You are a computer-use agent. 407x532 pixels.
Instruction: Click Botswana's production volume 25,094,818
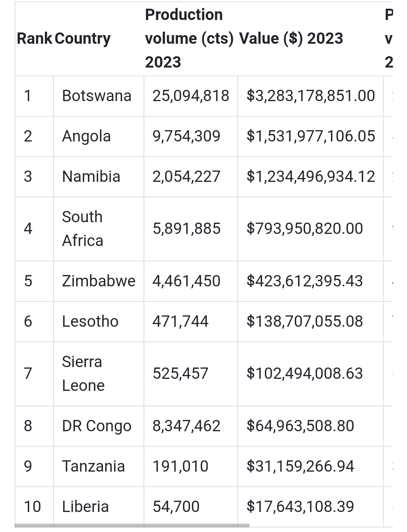pyautogui.click(x=191, y=96)
